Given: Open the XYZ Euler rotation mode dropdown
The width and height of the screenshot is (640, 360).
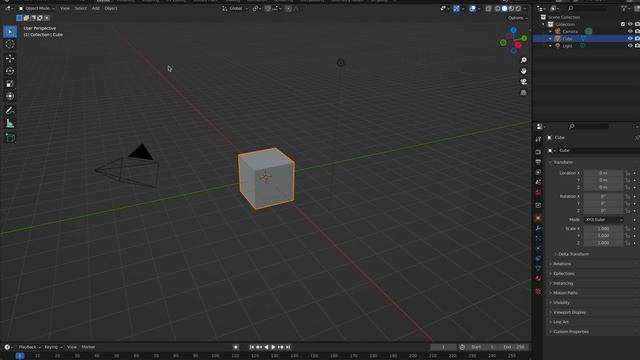Looking at the screenshot, I should (x=604, y=220).
